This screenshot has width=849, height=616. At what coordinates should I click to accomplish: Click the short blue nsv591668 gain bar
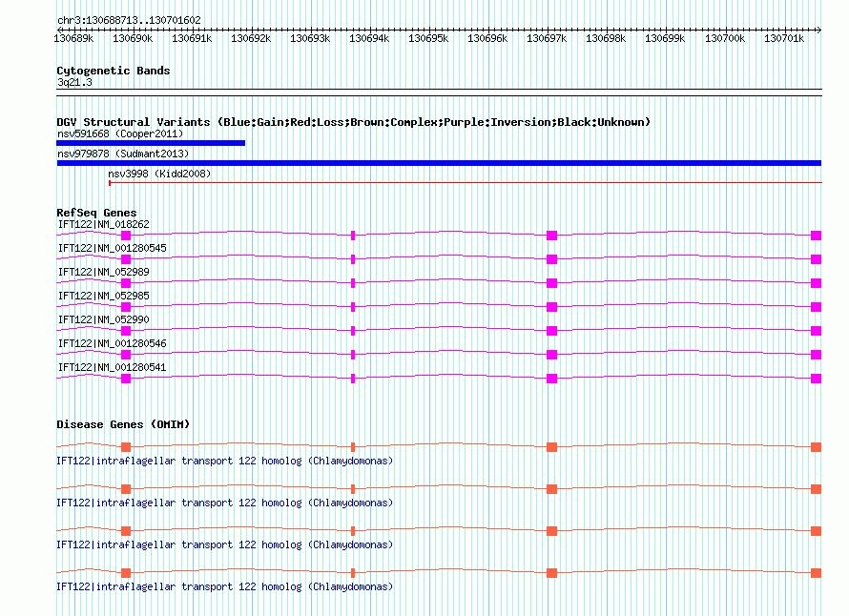151,143
